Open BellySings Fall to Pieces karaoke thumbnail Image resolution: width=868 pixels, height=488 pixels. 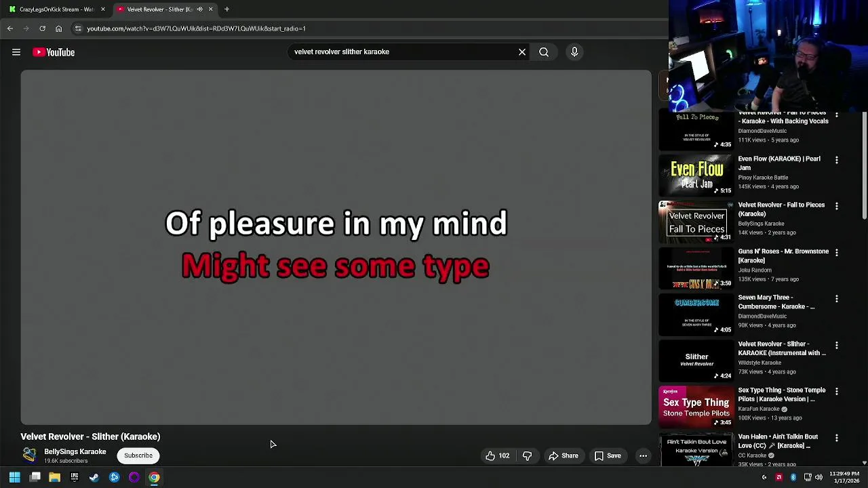click(x=696, y=222)
